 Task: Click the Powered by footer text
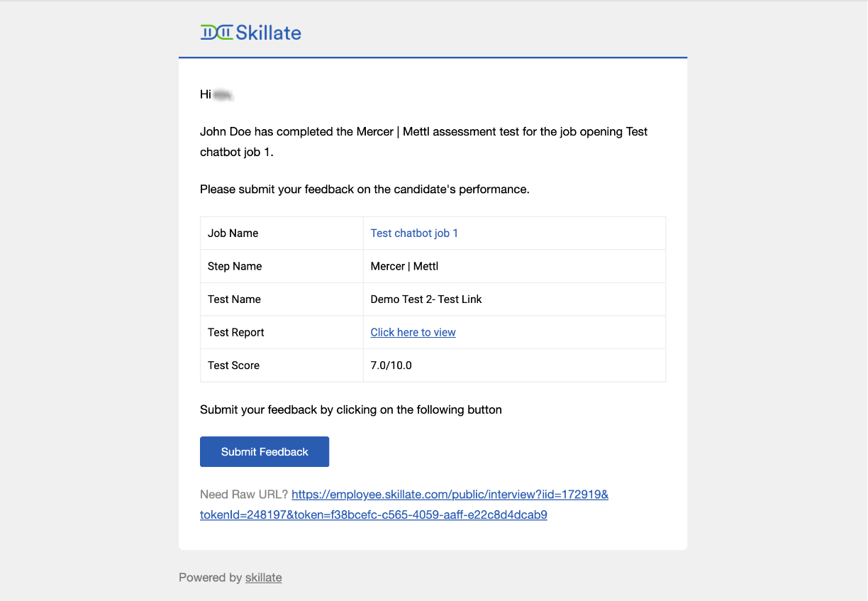point(211,578)
